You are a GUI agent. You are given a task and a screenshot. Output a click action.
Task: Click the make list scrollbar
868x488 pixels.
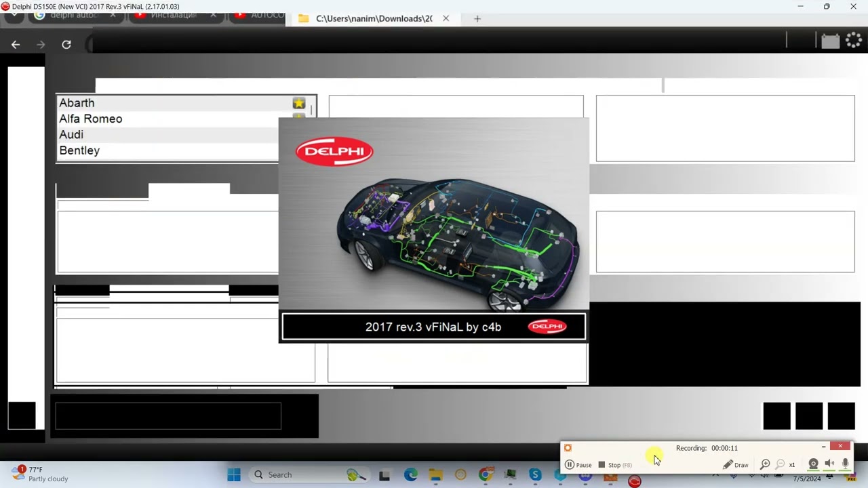[x=312, y=110]
